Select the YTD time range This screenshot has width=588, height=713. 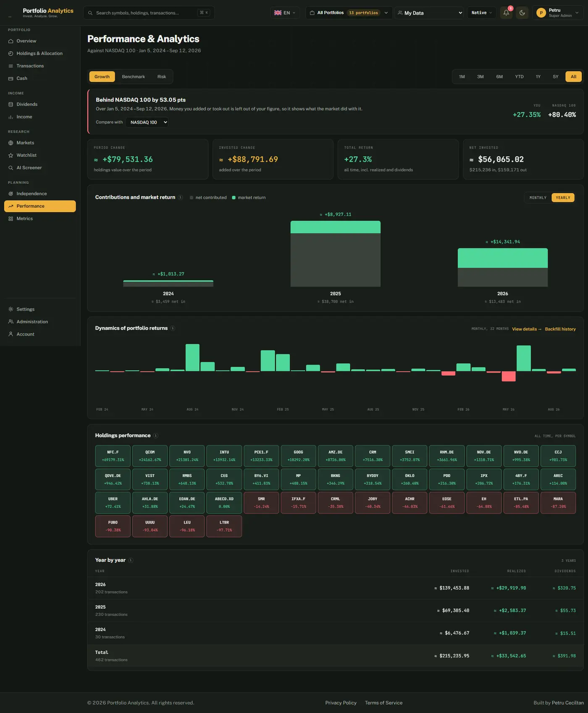click(520, 77)
